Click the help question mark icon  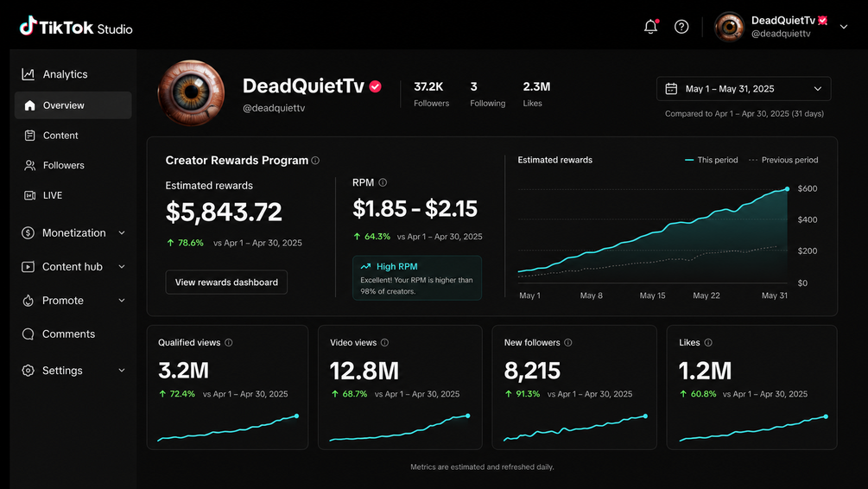[x=681, y=27]
